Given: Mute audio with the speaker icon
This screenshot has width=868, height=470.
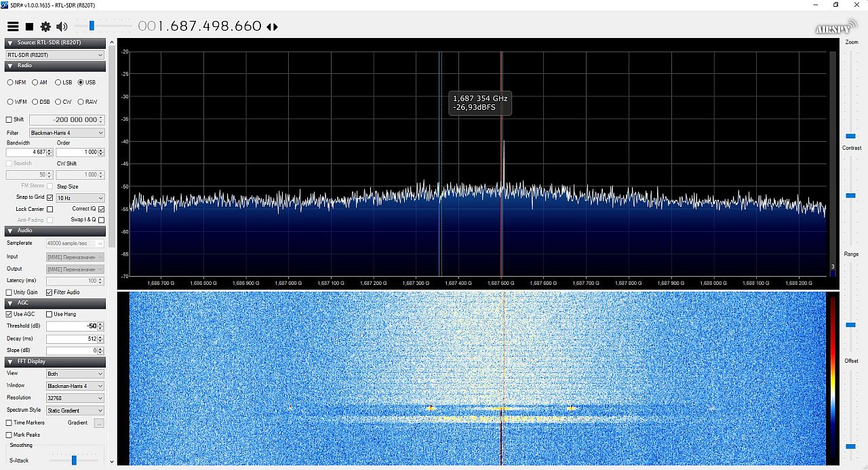Looking at the screenshot, I should click(62, 26).
